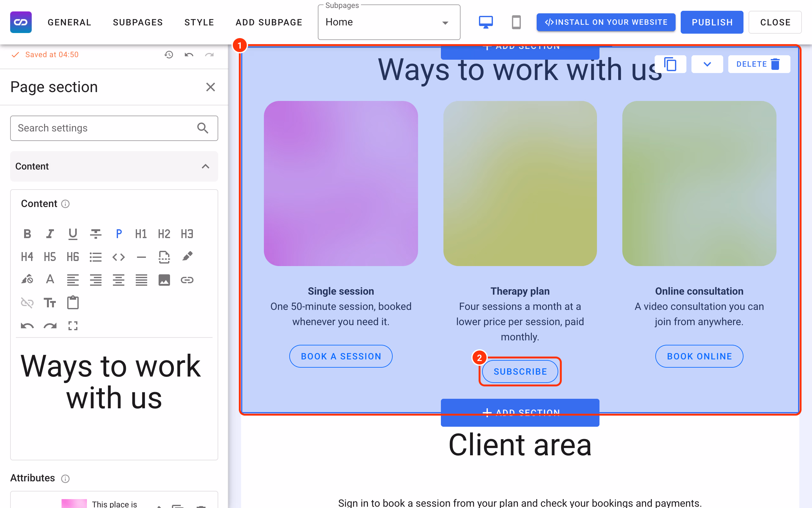The width and height of the screenshot is (812, 508).
Task: Insert horizontal rule line
Action: click(141, 257)
